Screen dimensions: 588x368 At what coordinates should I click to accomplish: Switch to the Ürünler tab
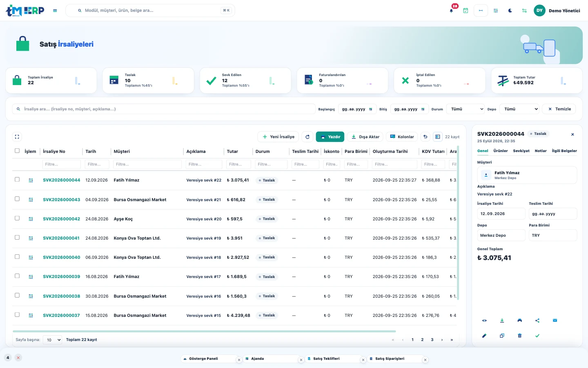pyautogui.click(x=501, y=151)
